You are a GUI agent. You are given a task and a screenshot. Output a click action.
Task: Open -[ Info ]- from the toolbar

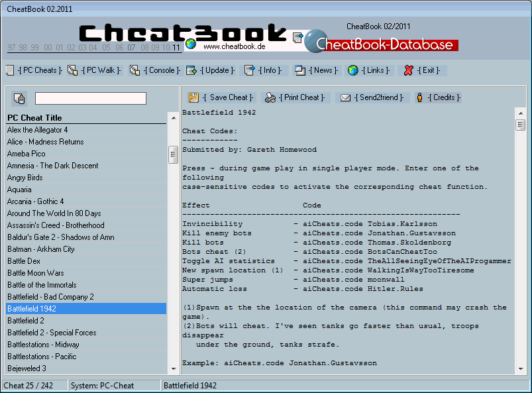pyautogui.click(x=270, y=71)
